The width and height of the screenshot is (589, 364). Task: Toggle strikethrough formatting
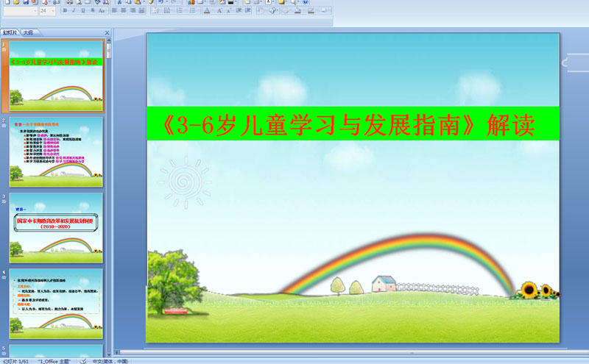coord(93,10)
